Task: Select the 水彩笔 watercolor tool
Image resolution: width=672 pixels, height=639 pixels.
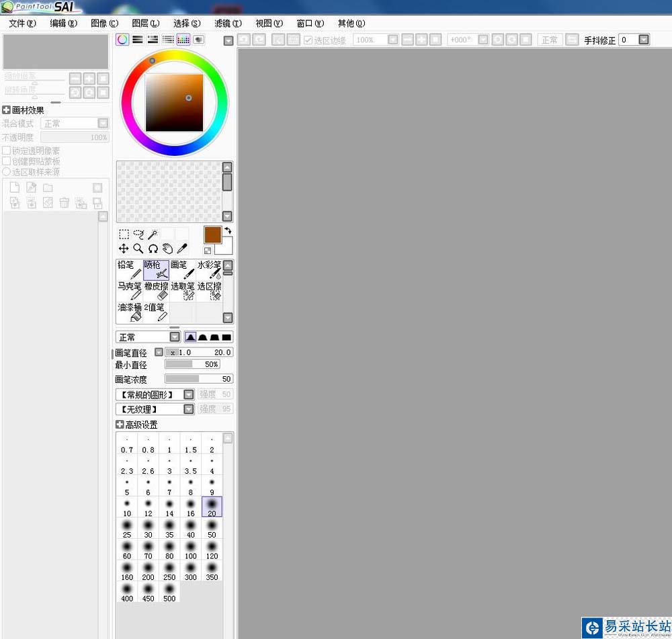Action: point(209,270)
